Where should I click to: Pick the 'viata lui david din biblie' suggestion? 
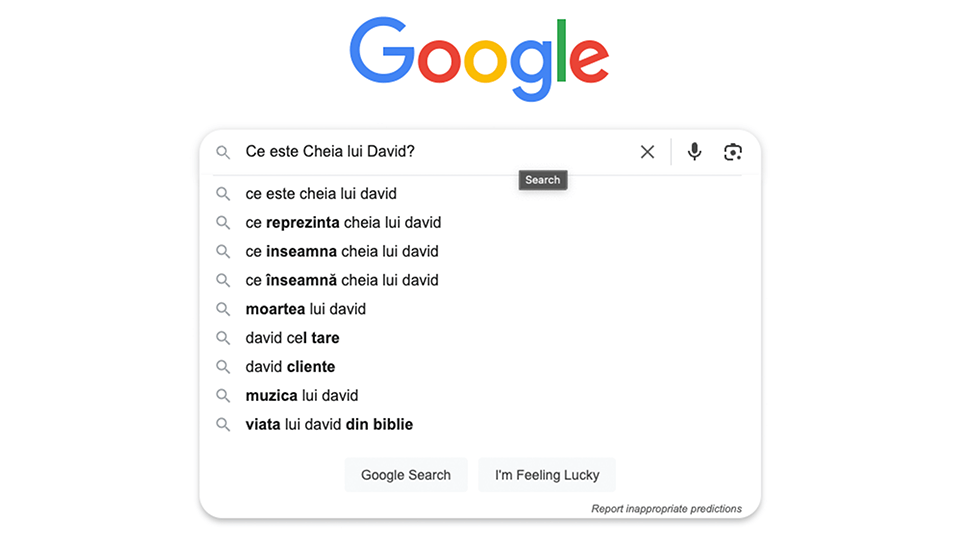coord(329,425)
